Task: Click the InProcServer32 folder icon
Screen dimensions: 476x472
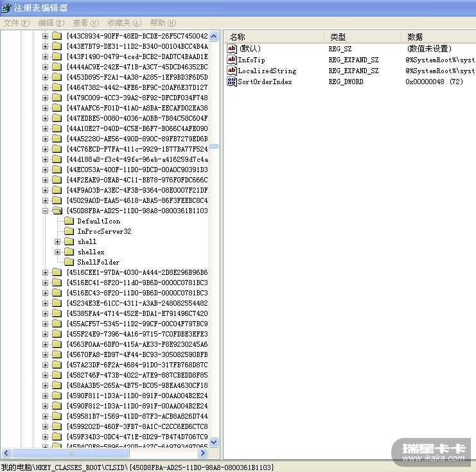Action: click(69, 231)
